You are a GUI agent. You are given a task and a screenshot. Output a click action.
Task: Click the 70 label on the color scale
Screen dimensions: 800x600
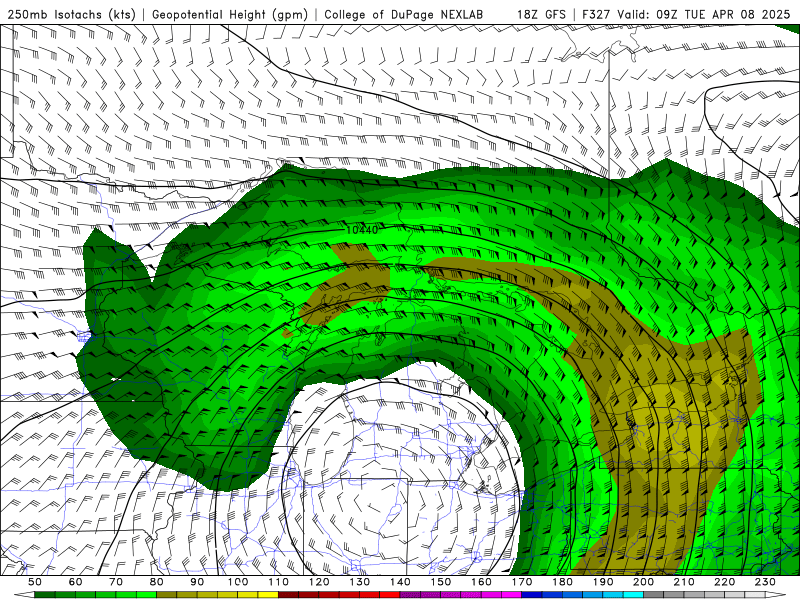click(116, 582)
